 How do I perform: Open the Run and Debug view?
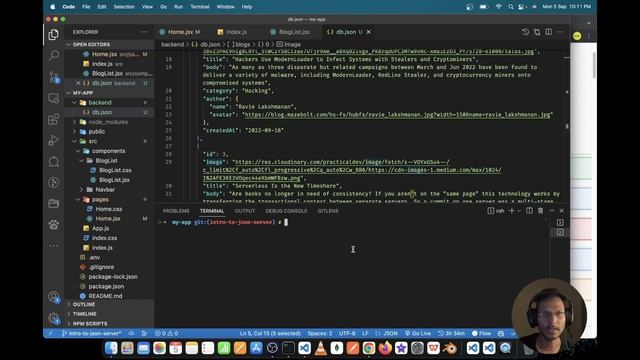click(x=53, y=140)
